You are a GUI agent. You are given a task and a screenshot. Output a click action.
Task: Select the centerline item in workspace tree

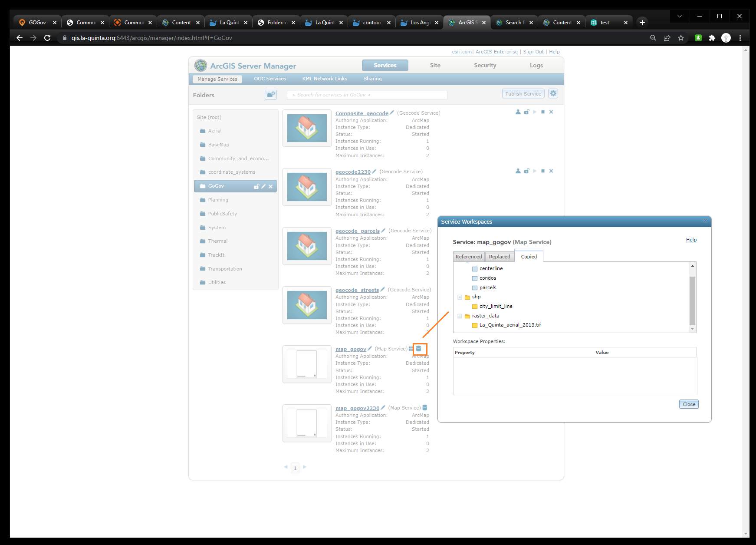[491, 268]
